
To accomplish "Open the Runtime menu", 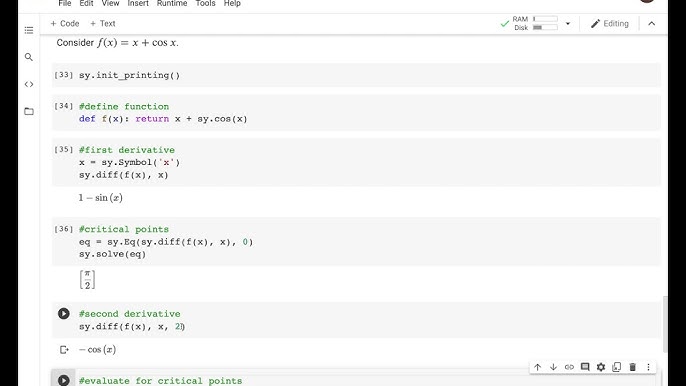I will point(172,4).
